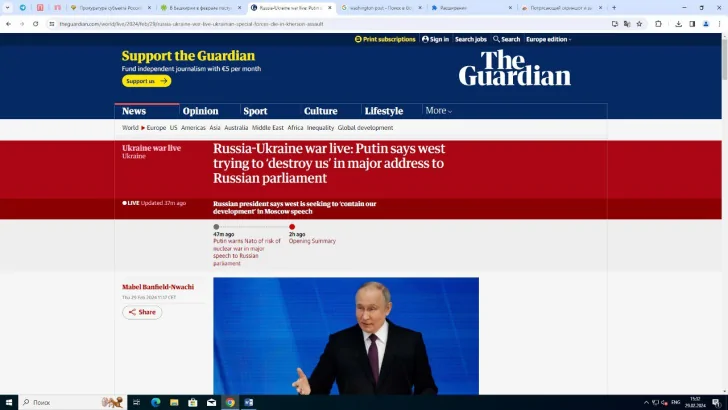Viewport: 728px width, 410px height.
Task: Reload the page with the refresh icon
Action: point(37,23)
